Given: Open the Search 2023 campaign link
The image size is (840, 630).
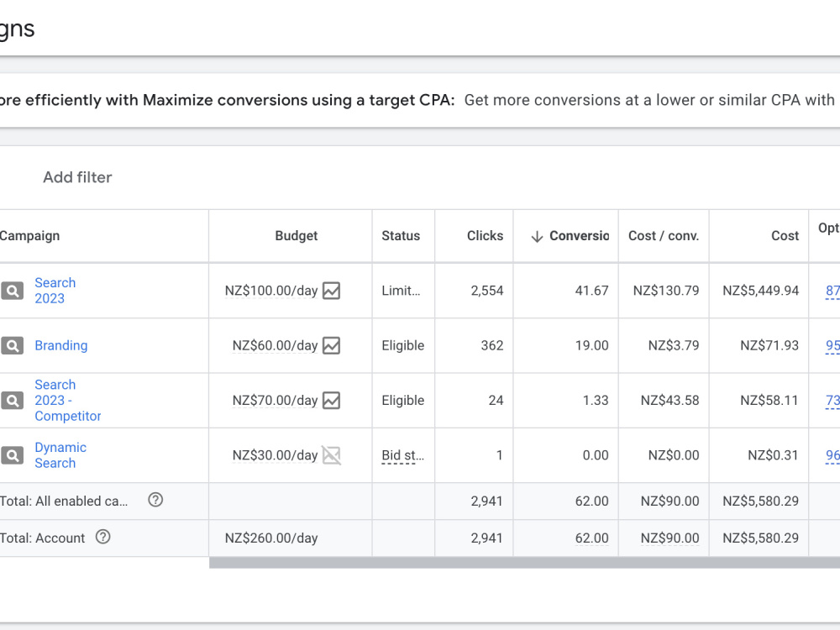Looking at the screenshot, I should click(x=55, y=291).
